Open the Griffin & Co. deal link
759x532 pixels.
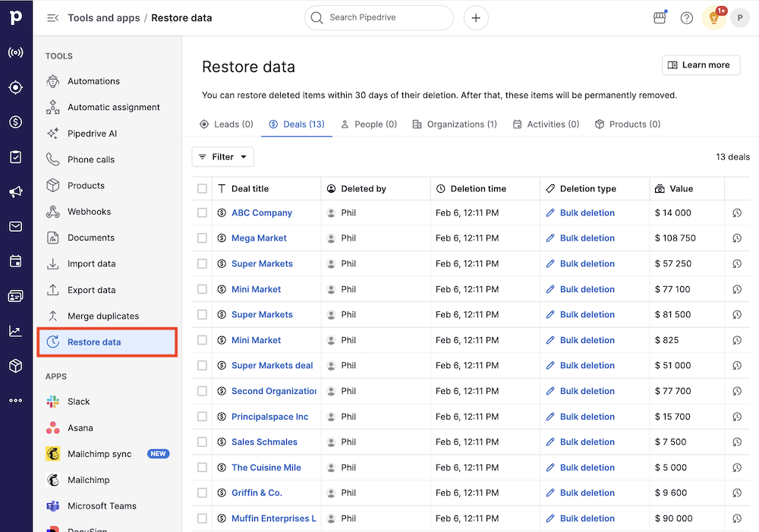(x=257, y=493)
